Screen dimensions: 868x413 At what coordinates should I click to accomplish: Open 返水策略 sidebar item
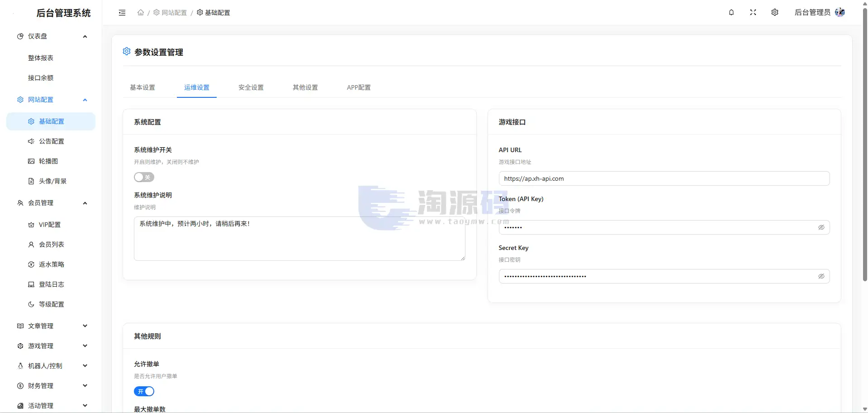tap(51, 264)
